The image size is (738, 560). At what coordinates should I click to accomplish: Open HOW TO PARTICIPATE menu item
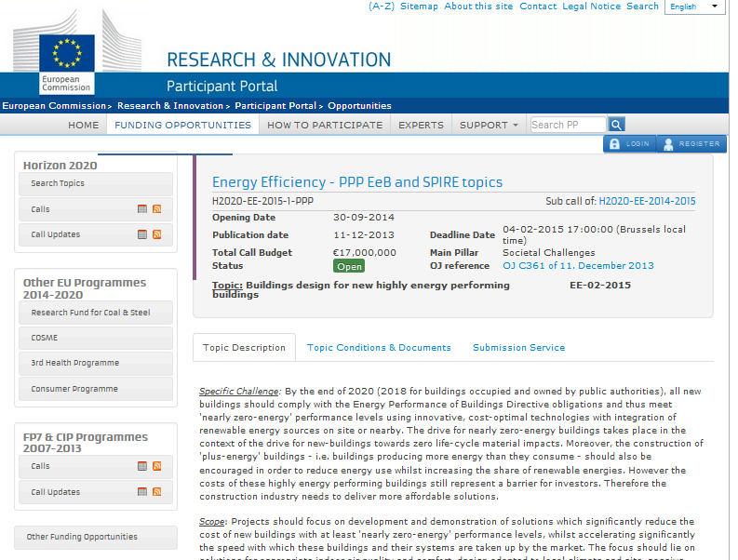pos(325,126)
